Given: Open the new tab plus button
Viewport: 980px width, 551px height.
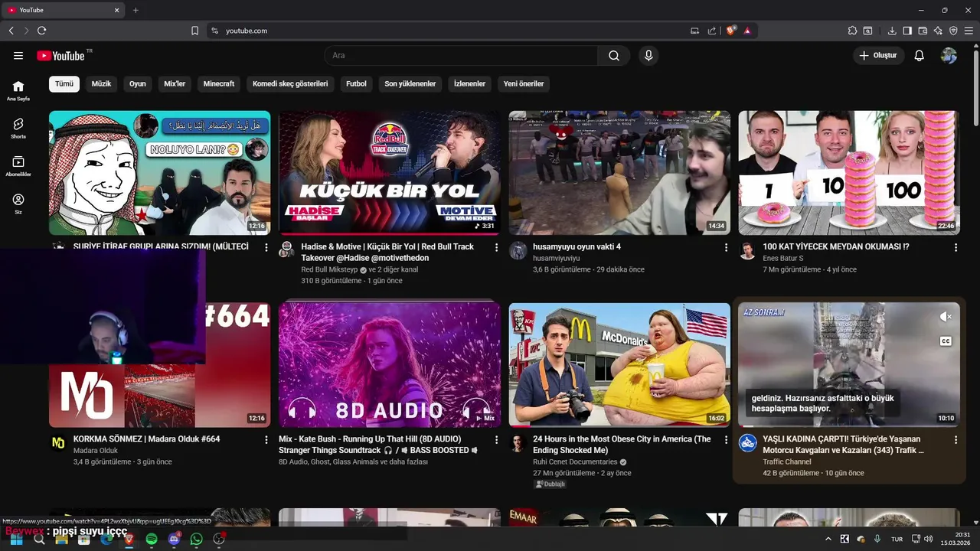Looking at the screenshot, I should pyautogui.click(x=136, y=10).
